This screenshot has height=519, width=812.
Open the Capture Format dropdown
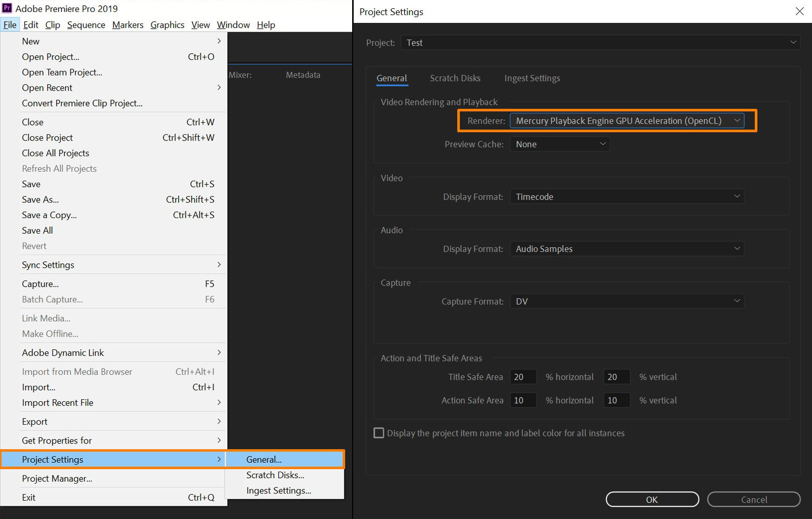pos(627,301)
